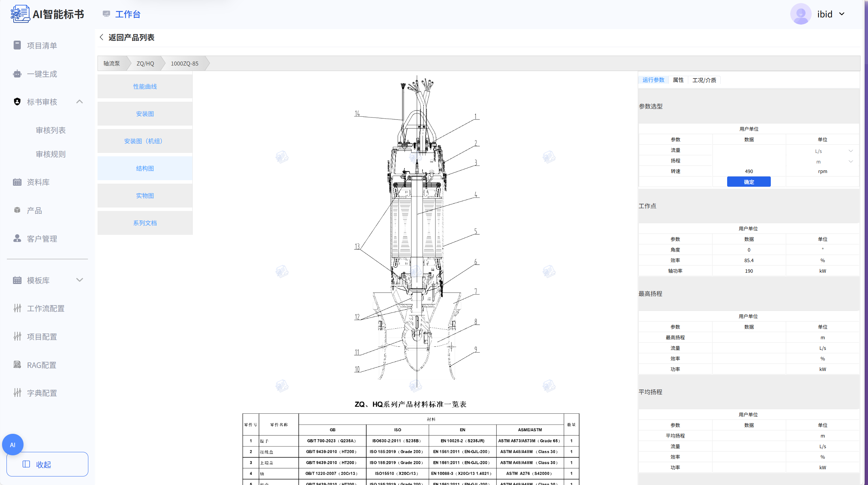Click the 收起 collapse sidebar button
This screenshot has width=868, height=485.
click(47, 464)
